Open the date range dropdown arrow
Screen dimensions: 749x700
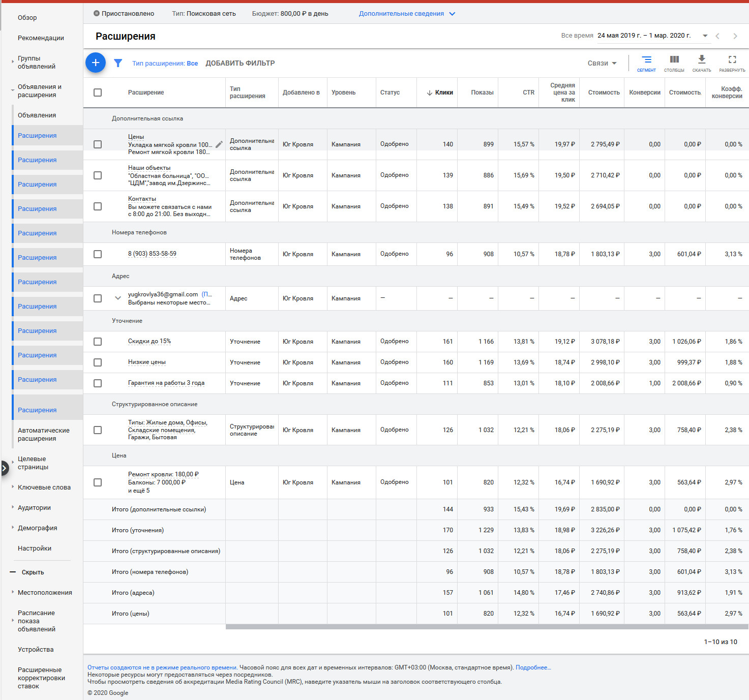705,36
